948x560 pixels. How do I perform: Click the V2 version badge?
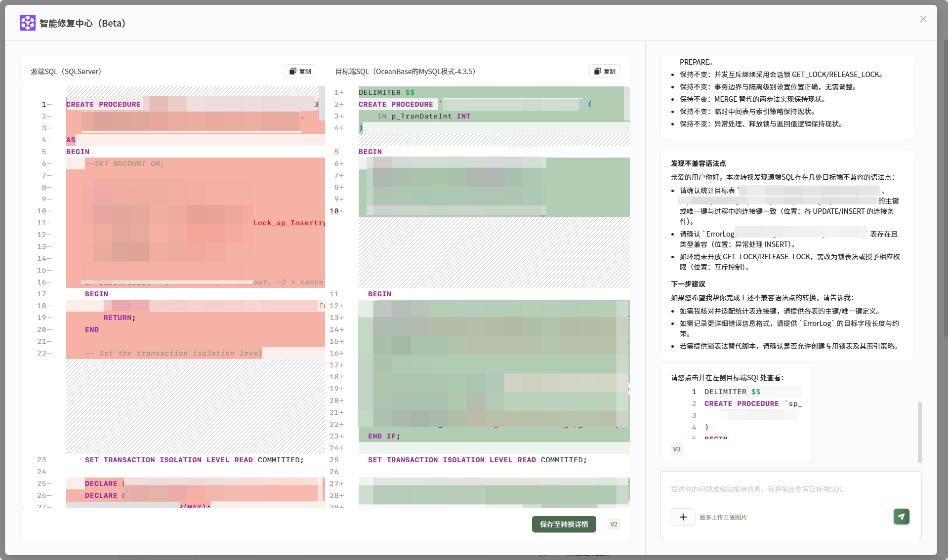pyautogui.click(x=614, y=524)
